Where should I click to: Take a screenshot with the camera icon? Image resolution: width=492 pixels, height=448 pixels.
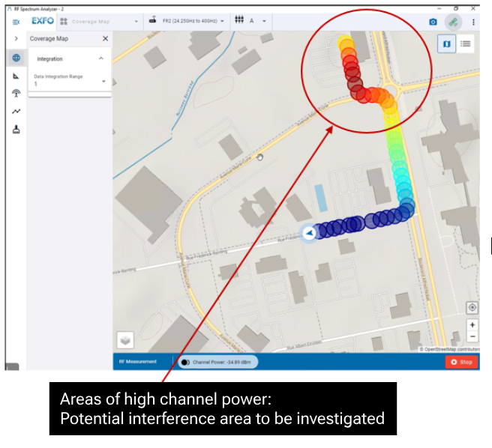(433, 22)
